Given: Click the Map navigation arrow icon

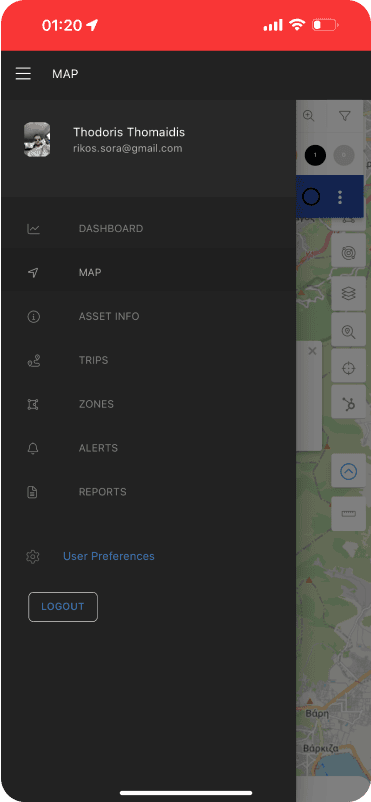Looking at the screenshot, I should [x=33, y=273].
